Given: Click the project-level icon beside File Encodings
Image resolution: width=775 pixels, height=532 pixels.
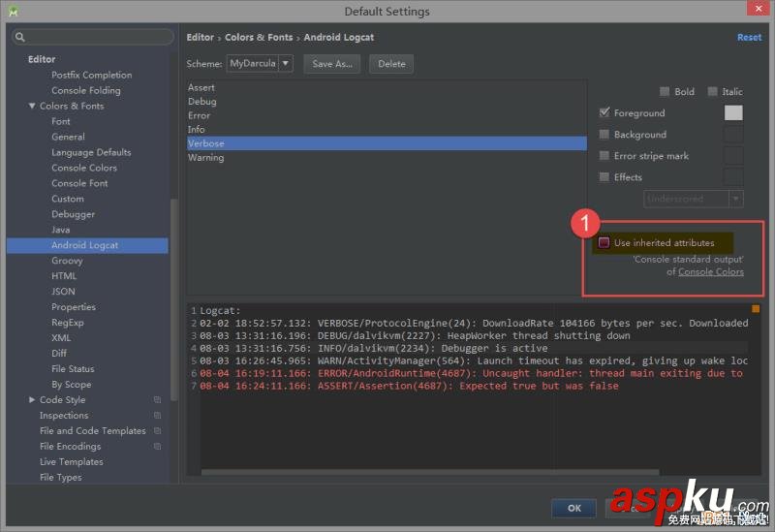Looking at the screenshot, I should tap(157, 446).
